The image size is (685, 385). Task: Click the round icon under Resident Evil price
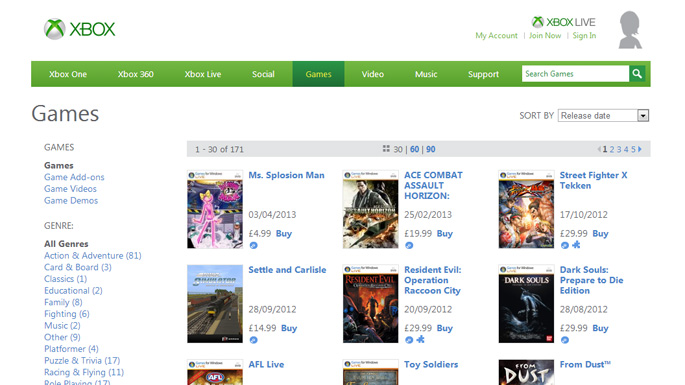(x=409, y=340)
